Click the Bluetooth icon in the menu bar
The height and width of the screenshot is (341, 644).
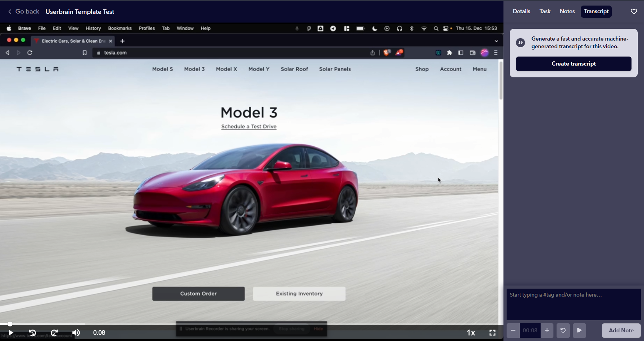coord(412,28)
